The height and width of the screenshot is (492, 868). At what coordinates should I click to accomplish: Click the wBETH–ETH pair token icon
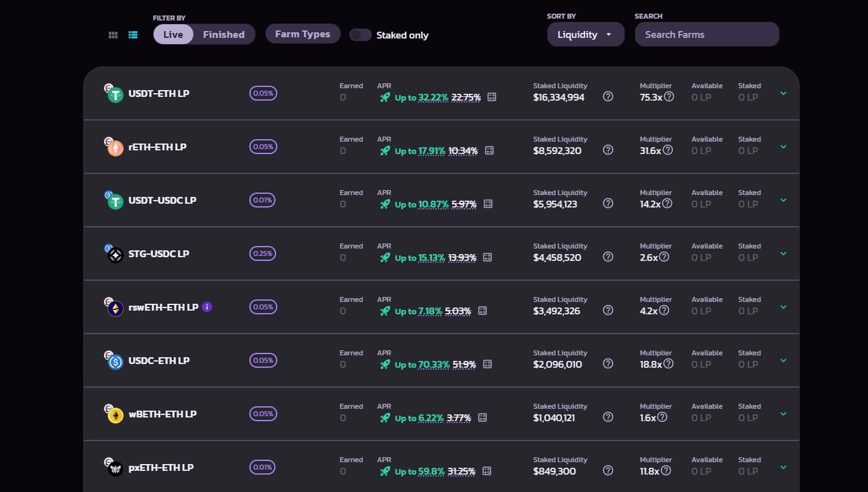[115, 414]
